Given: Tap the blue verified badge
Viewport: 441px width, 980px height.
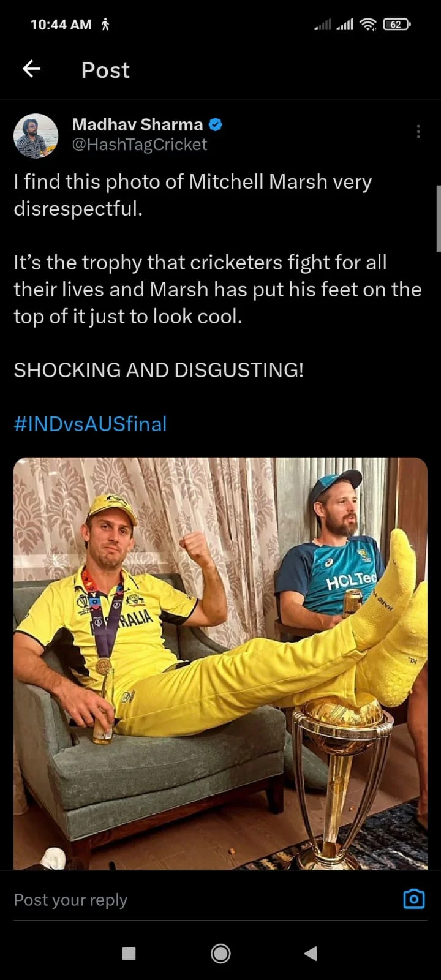Looking at the screenshot, I should (x=216, y=124).
